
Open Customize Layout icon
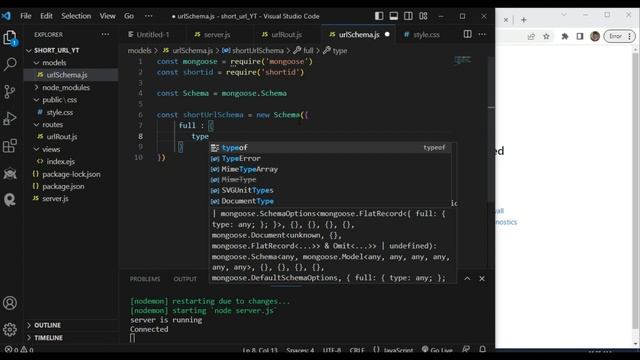(x=423, y=16)
